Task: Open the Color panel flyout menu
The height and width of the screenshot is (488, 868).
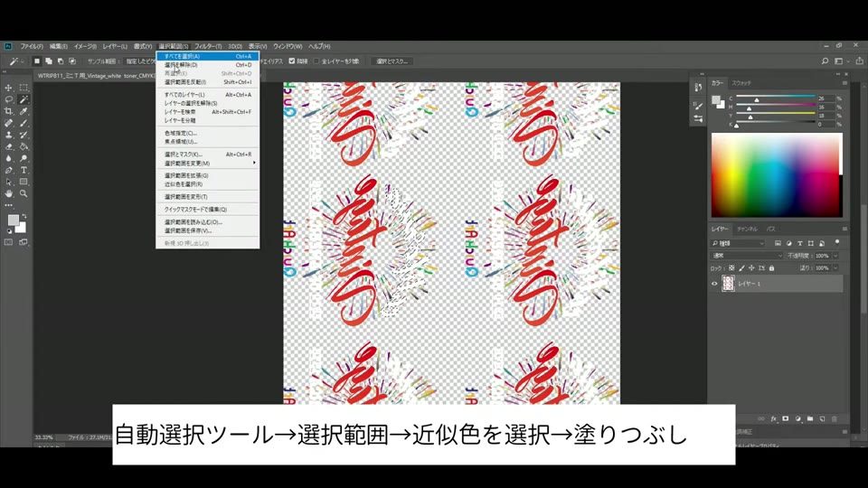Action: tap(844, 82)
